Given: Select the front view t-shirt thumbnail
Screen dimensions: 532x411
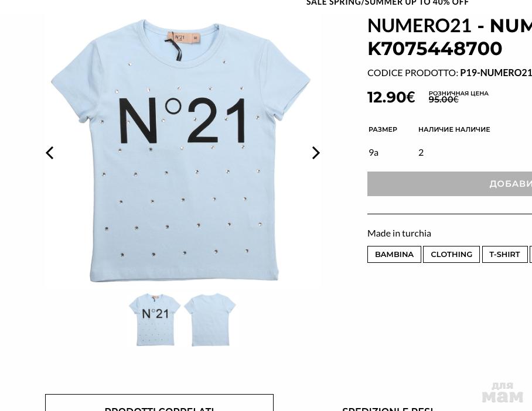Looking at the screenshot, I should (x=155, y=320).
